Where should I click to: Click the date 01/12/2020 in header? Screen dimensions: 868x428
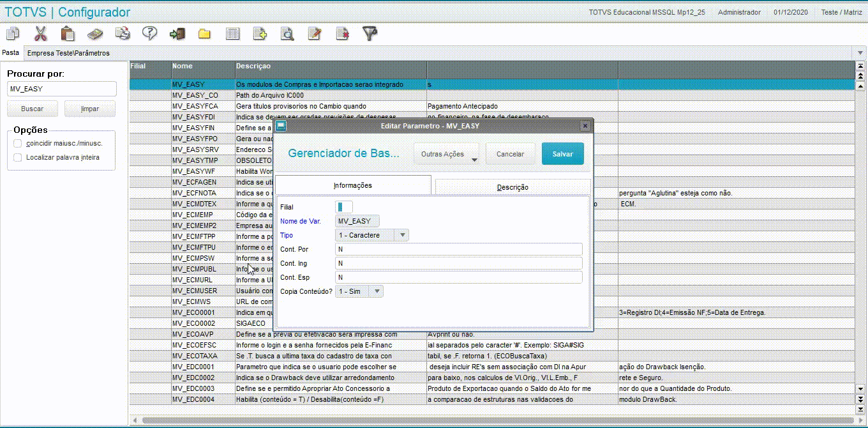click(791, 12)
